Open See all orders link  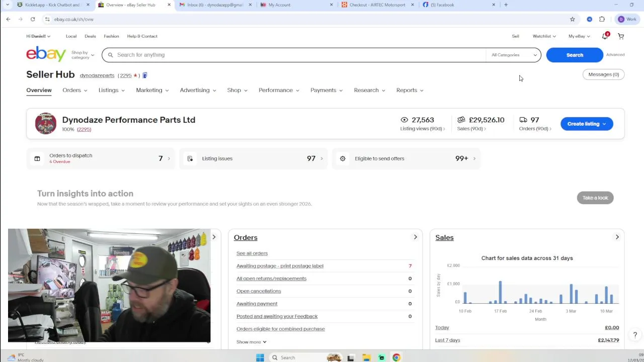tap(252, 253)
